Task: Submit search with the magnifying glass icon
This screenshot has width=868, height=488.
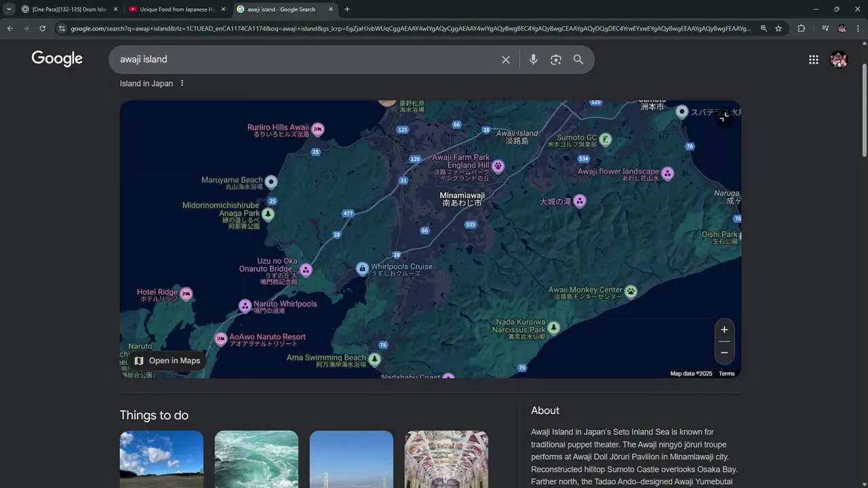Action: pyautogui.click(x=578, y=60)
